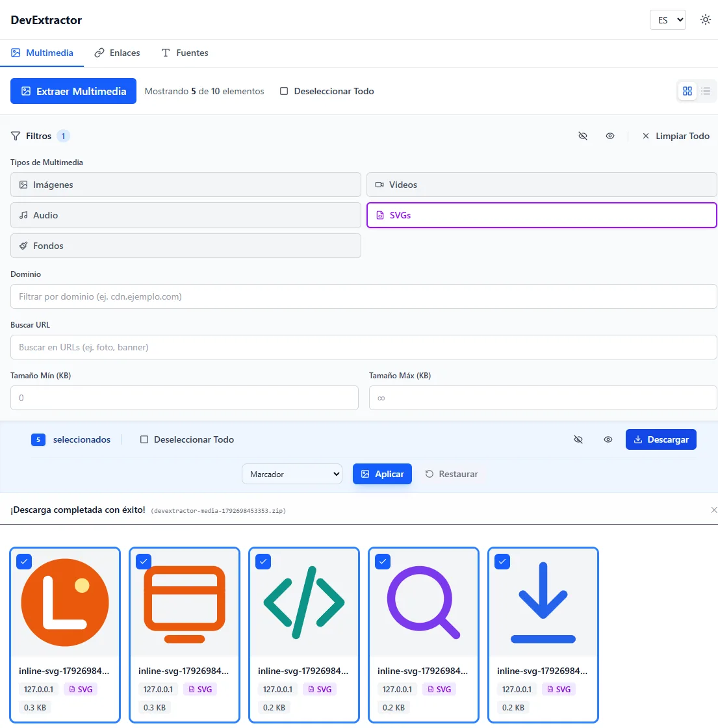Enable the Videos media type filter
The width and height of the screenshot is (718, 728).
pyautogui.click(x=542, y=185)
